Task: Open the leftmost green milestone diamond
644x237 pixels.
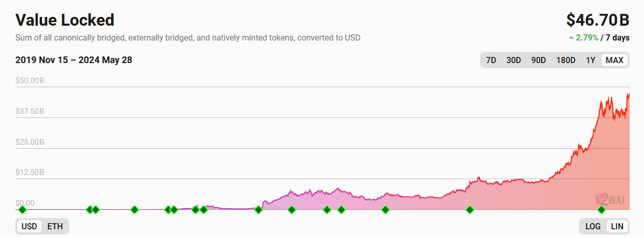Action: coord(22,209)
